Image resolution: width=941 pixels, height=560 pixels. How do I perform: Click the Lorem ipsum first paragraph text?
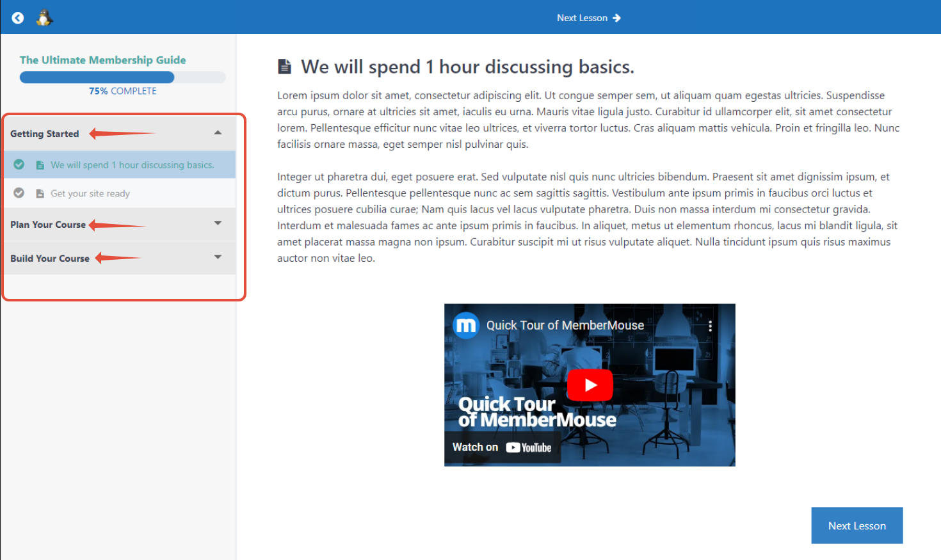589,120
